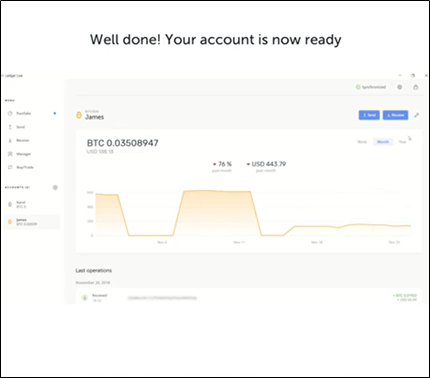Select the James account in sidebar

click(32, 222)
